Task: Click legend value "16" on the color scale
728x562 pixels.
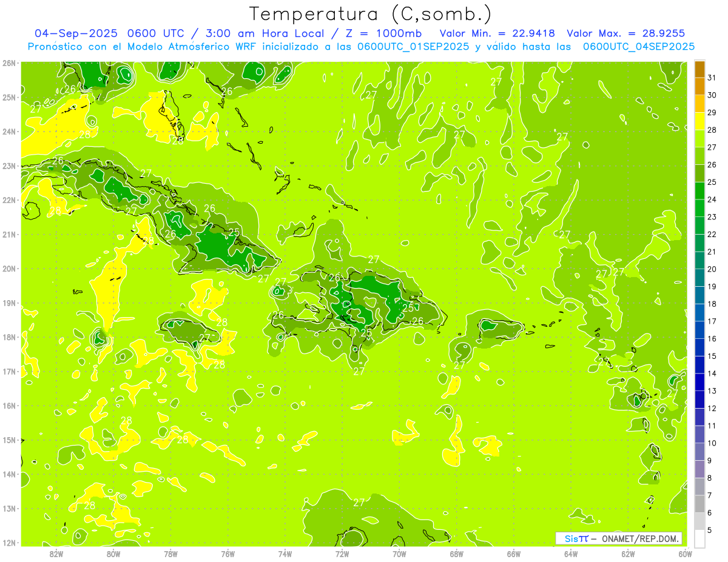Action: 712,339
